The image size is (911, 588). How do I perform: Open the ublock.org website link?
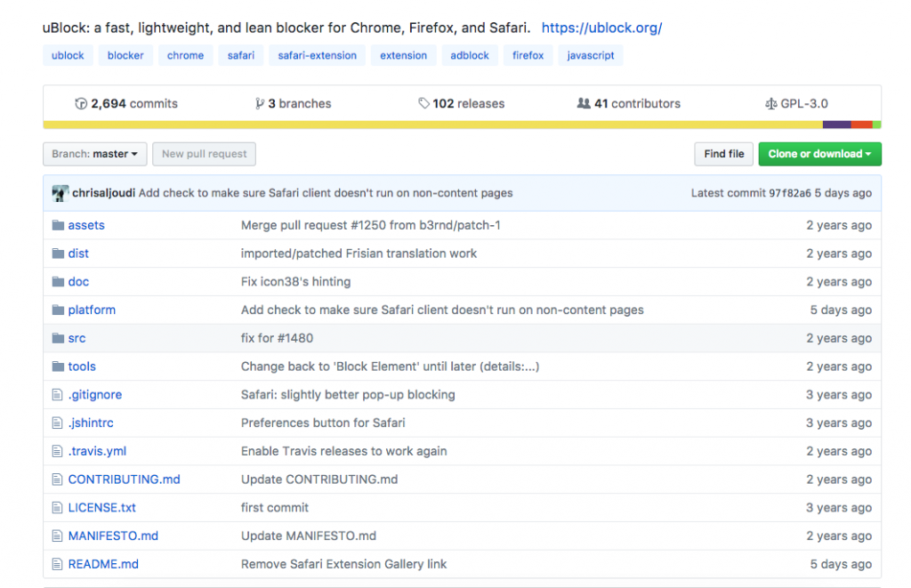pos(601,28)
